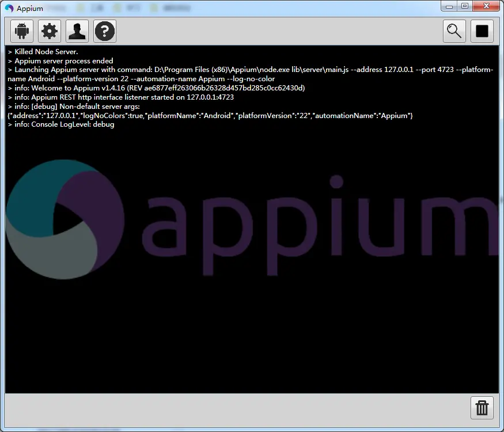Screen dimensions: 504x432
Task: Open Android settings with the robot icon
Action: [22, 31]
